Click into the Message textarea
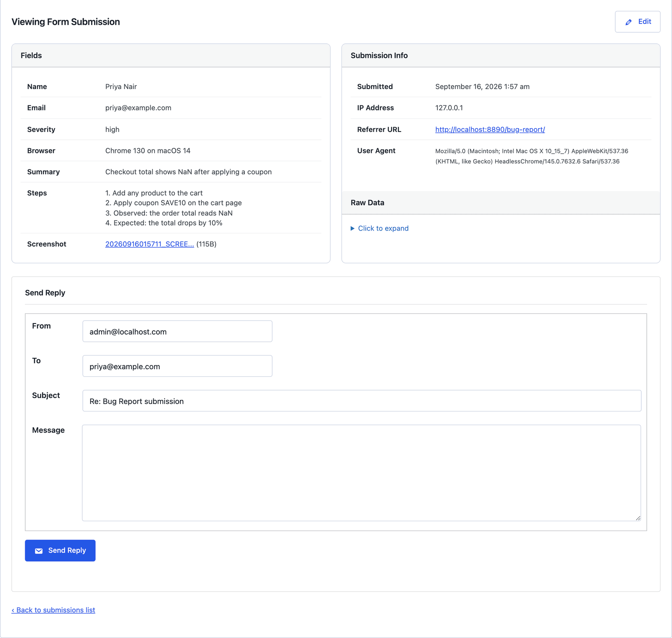672x638 pixels. tap(362, 473)
